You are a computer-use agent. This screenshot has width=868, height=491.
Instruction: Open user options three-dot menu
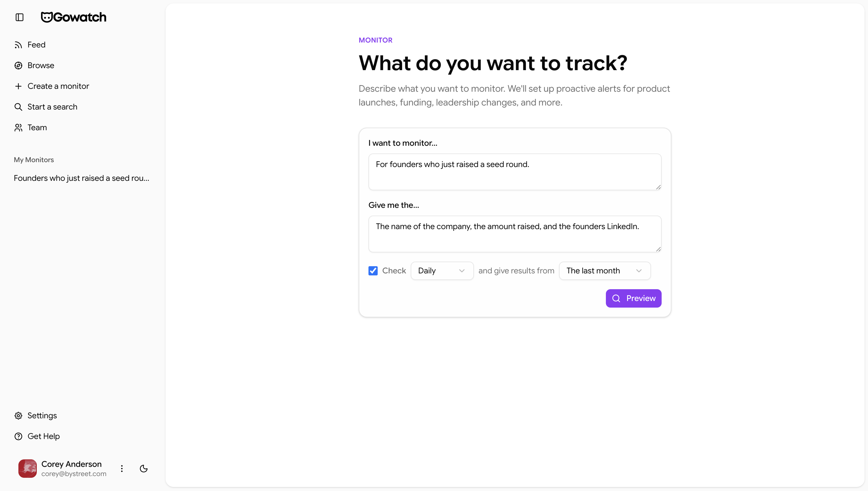coord(122,468)
